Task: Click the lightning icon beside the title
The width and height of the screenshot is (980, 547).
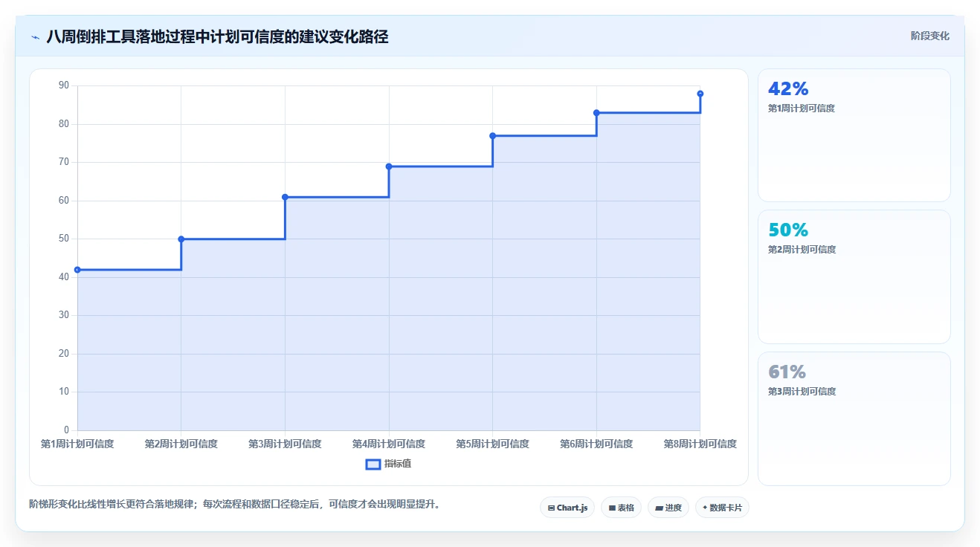Action: tap(35, 37)
